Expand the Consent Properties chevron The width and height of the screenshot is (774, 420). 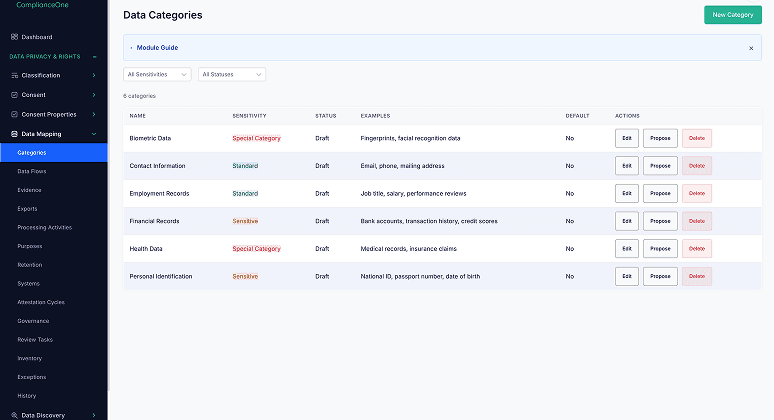coord(94,115)
